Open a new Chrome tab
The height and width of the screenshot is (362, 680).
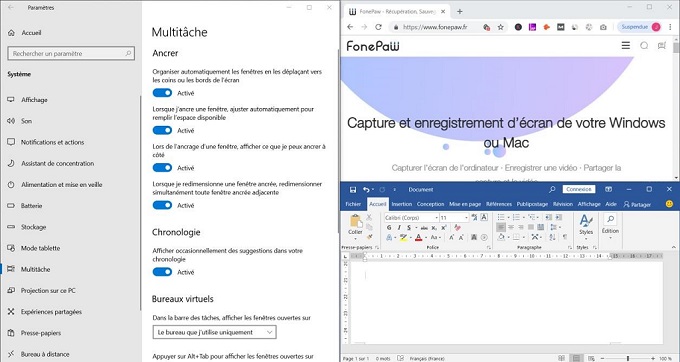tap(460, 12)
